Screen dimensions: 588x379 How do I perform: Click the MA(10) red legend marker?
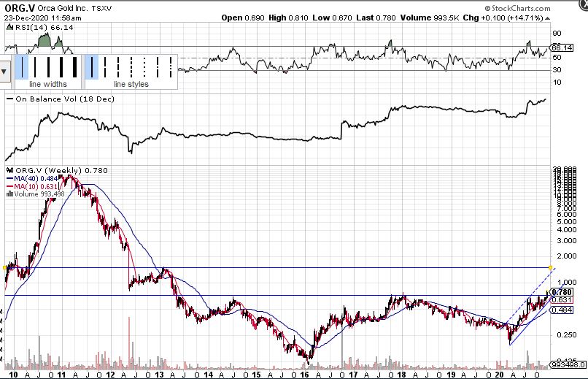pyautogui.click(x=9, y=186)
